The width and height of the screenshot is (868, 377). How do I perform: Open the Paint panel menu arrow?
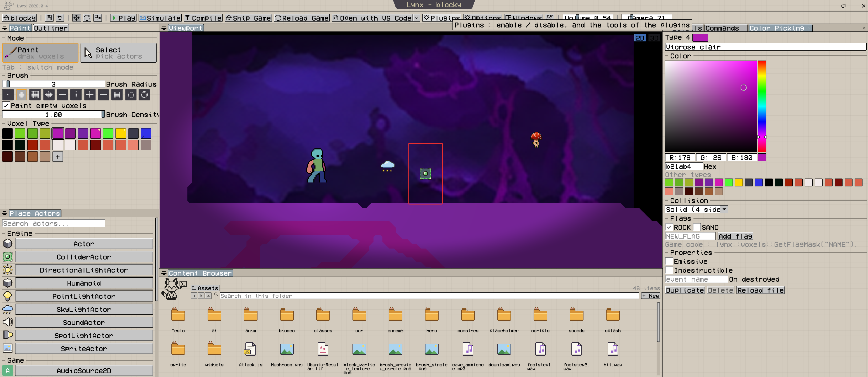(5, 28)
